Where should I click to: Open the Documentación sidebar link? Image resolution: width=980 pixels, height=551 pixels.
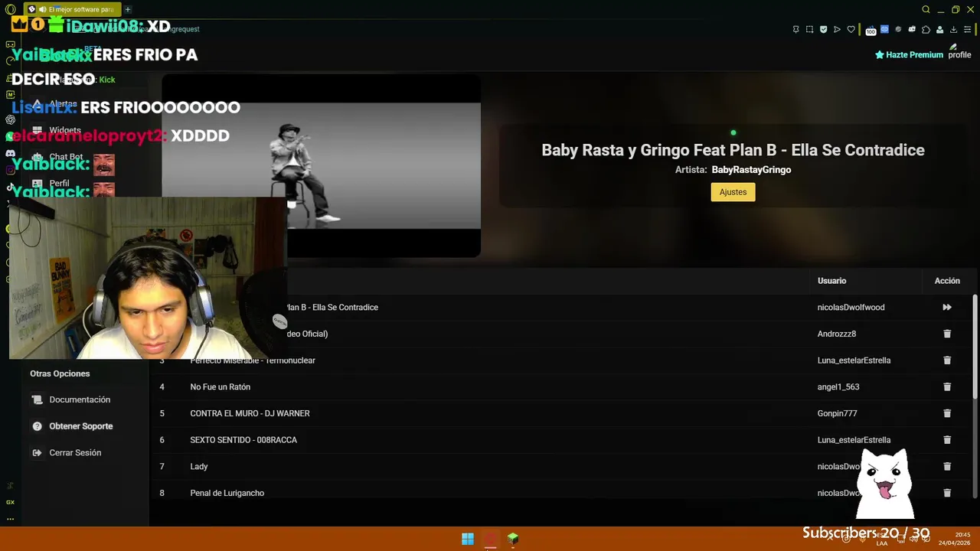[80, 399]
